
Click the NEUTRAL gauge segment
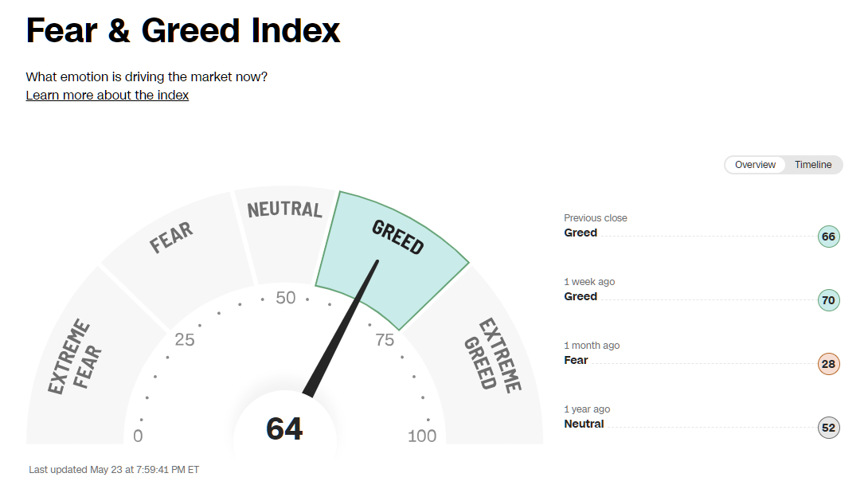(283, 209)
